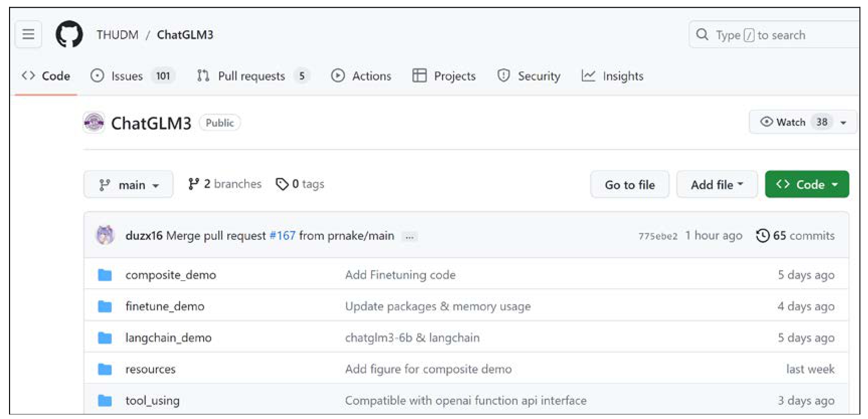View the 2 branches link
This screenshot has height=419, width=868.
point(225,184)
